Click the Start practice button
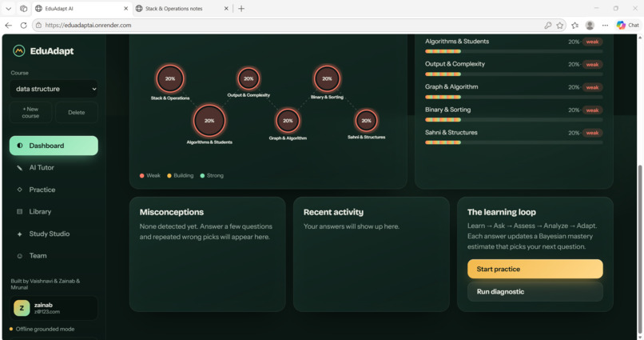Image resolution: width=644 pixels, height=340 pixels. 535,269
